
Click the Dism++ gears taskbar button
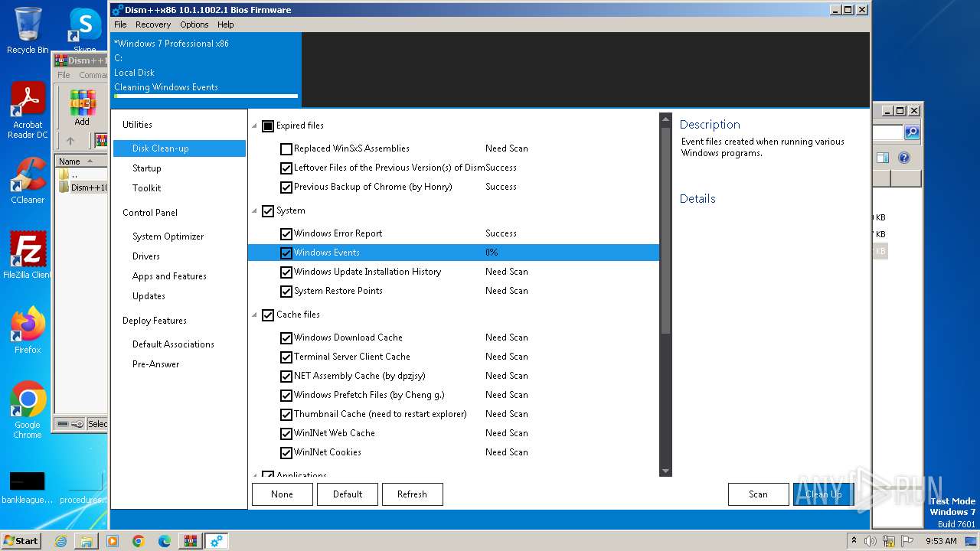click(216, 541)
